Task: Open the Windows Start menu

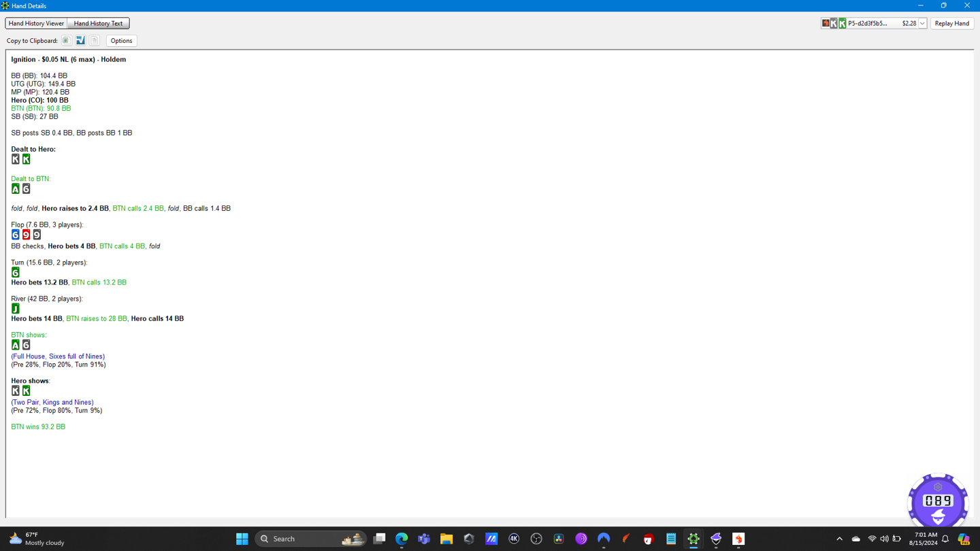Action: coord(242,539)
